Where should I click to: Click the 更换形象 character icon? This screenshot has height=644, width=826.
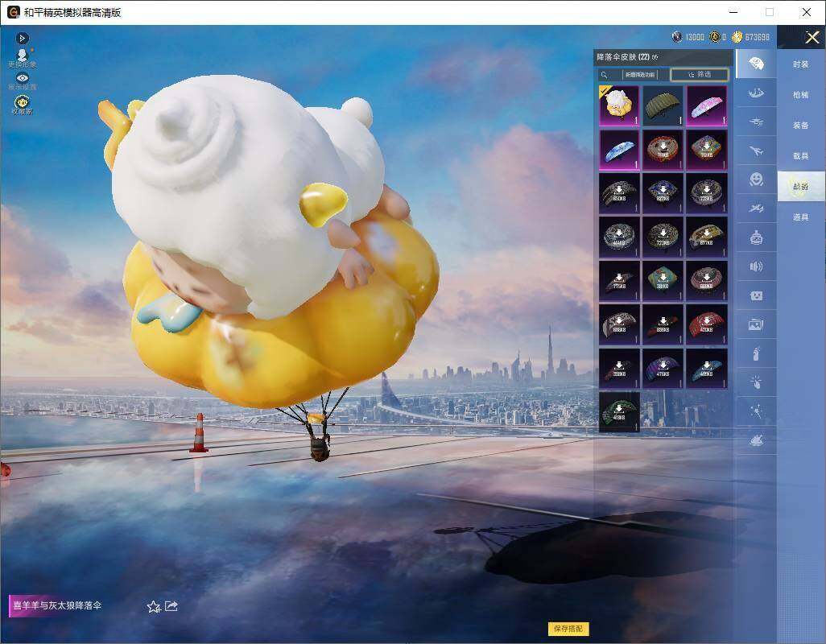22,58
